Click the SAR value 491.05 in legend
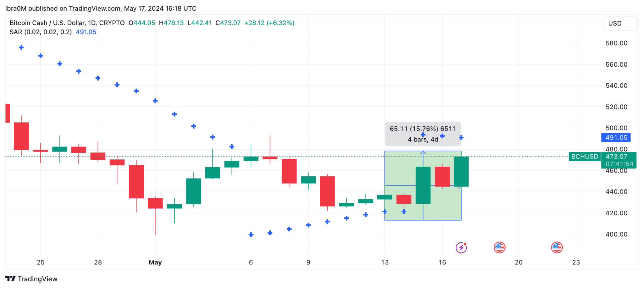This screenshot has height=288, width=644. (86, 32)
